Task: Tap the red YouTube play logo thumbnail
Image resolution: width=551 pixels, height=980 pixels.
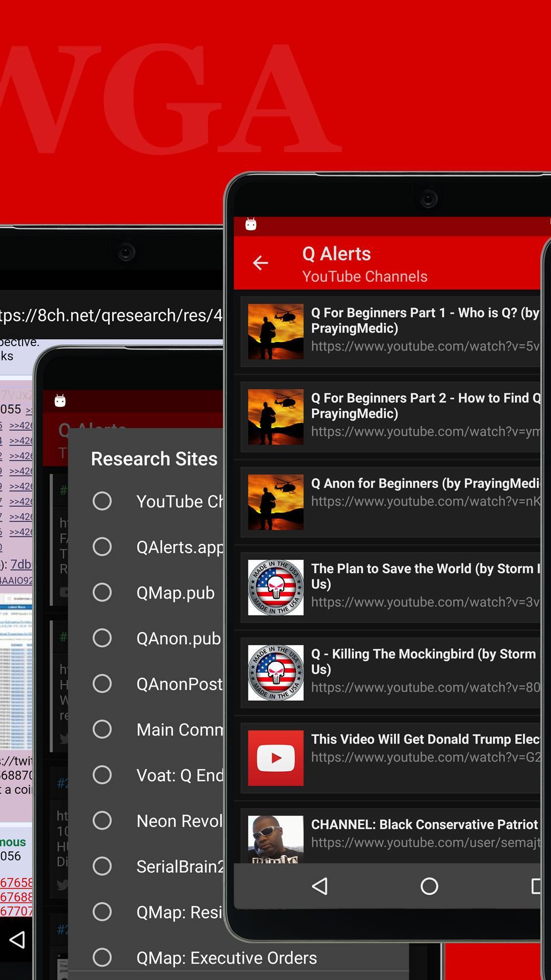Action: (275, 758)
